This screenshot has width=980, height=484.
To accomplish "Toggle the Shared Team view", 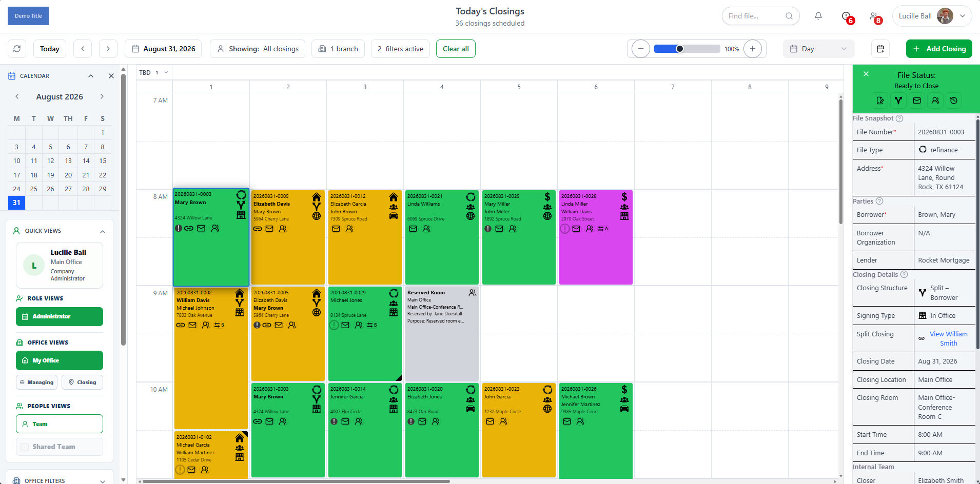I will click(60, 447).
